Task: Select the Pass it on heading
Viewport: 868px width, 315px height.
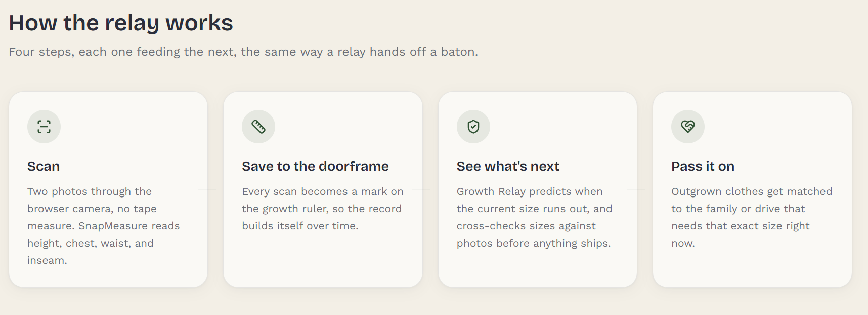Action: (x=703, y=166)
